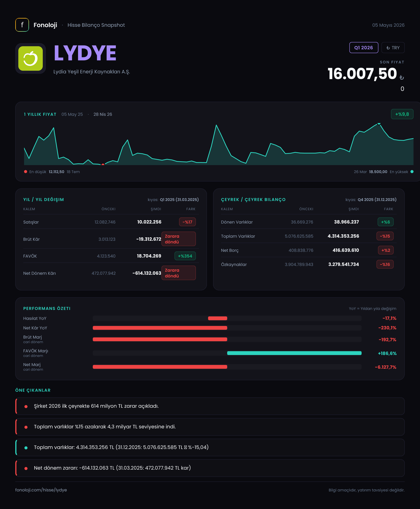Click the ÖNE ÇIKANLAR heading
Viewport: 420px width, 509px height.
point(33,390)
